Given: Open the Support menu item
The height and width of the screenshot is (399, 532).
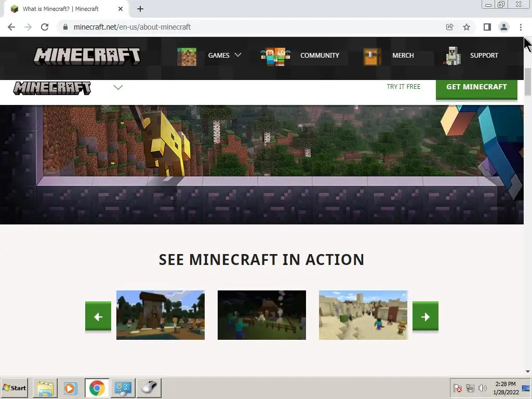Looking at the screenshot, I should tap(484, 55).
